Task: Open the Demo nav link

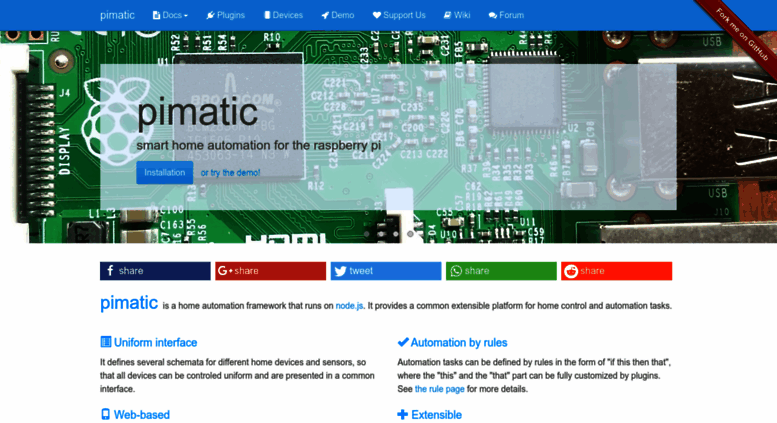Action: click(337, 15)
